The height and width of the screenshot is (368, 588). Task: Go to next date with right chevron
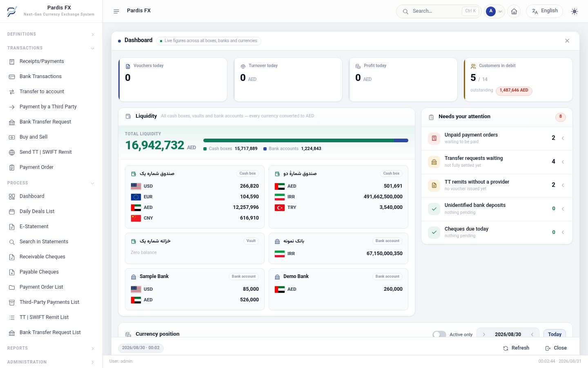click(x=484, y=334)
